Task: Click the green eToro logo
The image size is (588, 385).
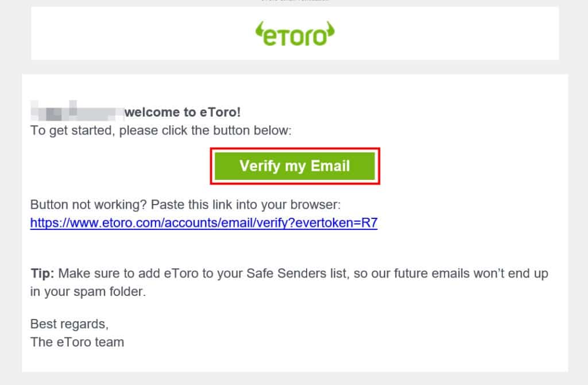Action: click(x=295, y=34)
